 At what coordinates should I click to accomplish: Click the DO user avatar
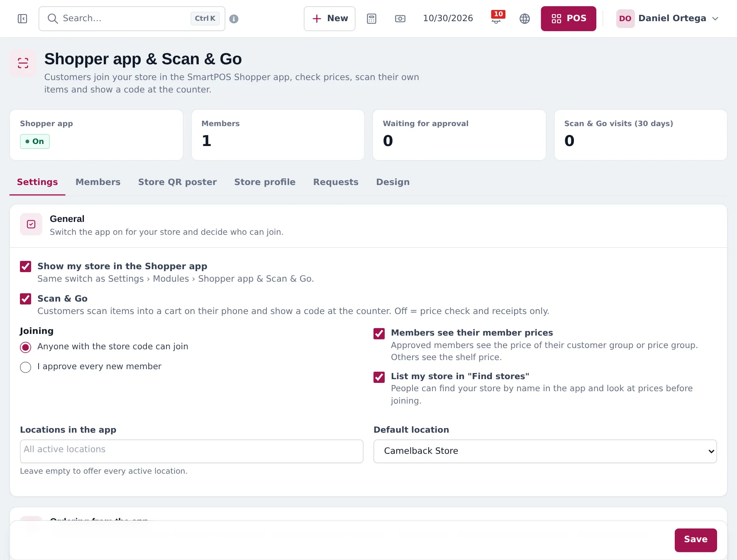click(625, 19)
